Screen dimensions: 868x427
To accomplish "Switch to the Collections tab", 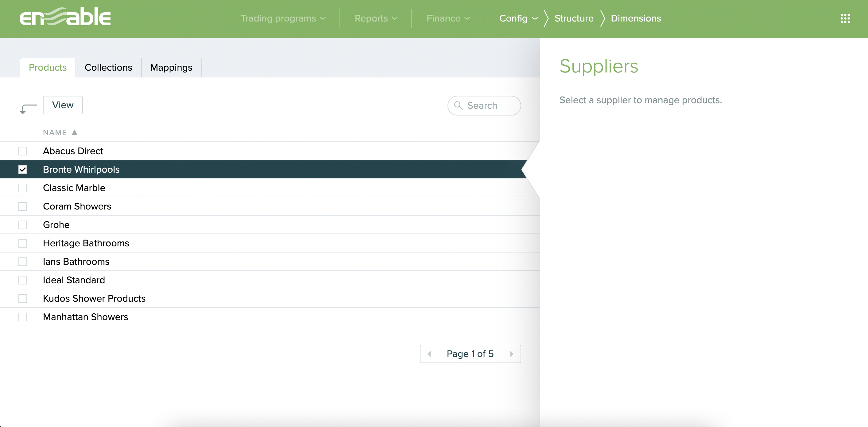I will click(108, 68).
